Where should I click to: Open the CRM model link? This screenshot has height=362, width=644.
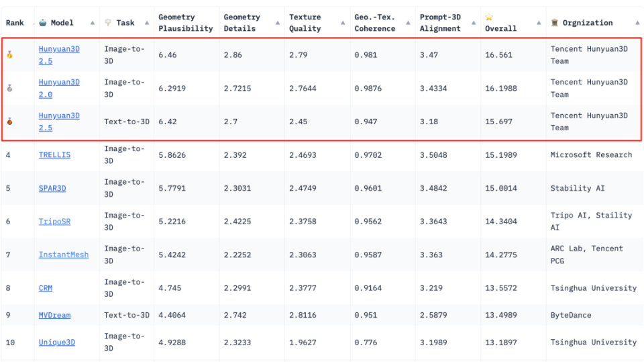tap(46, 288)
